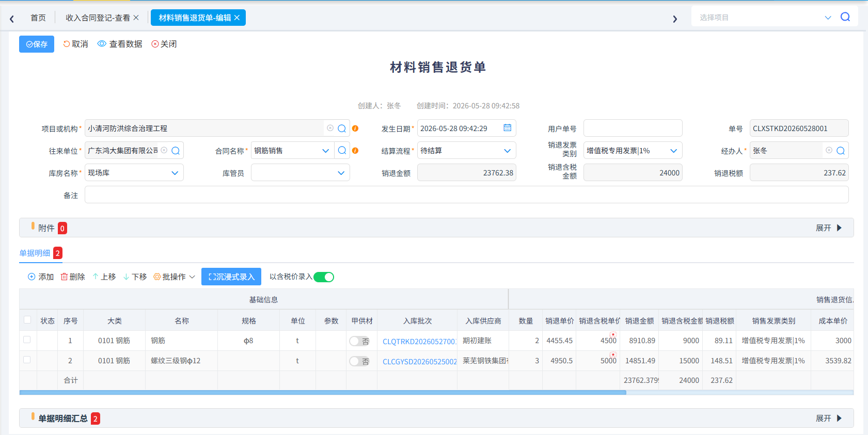Search 往来单位 with the magnifier icon
868x435 pixels.
click(x=176, y=151)
